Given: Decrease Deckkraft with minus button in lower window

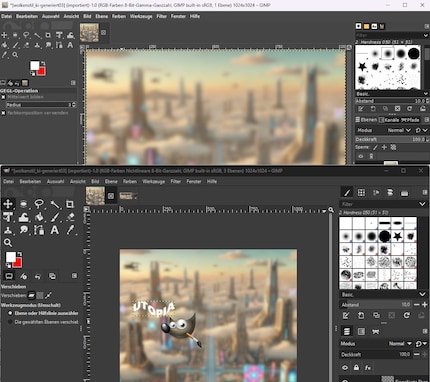Looking at the screenshot, I should click(x=416, y=354).
